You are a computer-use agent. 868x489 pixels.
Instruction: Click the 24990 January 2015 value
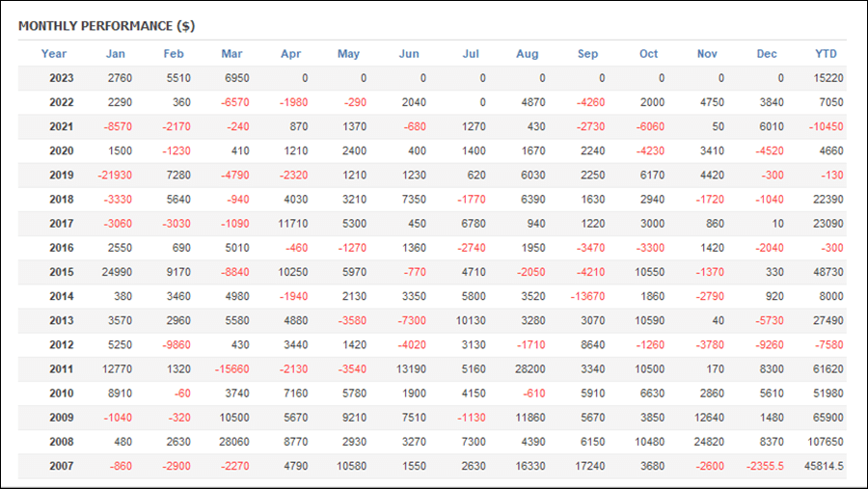(117, 272)
